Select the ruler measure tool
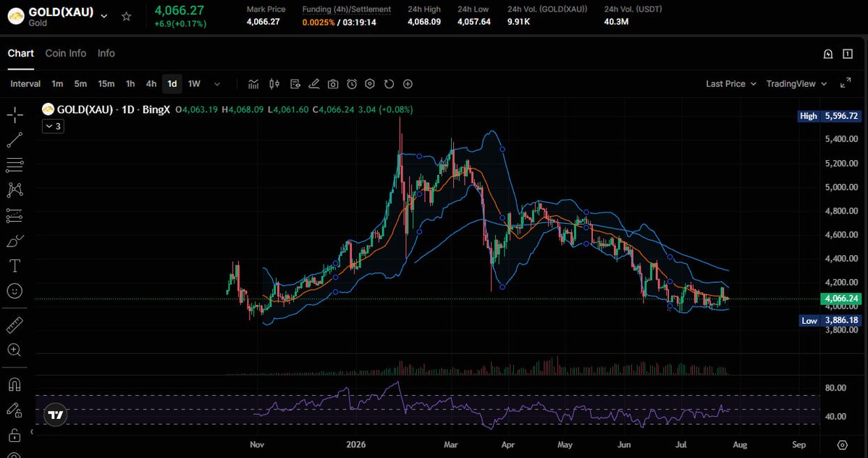Screen dimensions: 868x458 tap(14, 325)
